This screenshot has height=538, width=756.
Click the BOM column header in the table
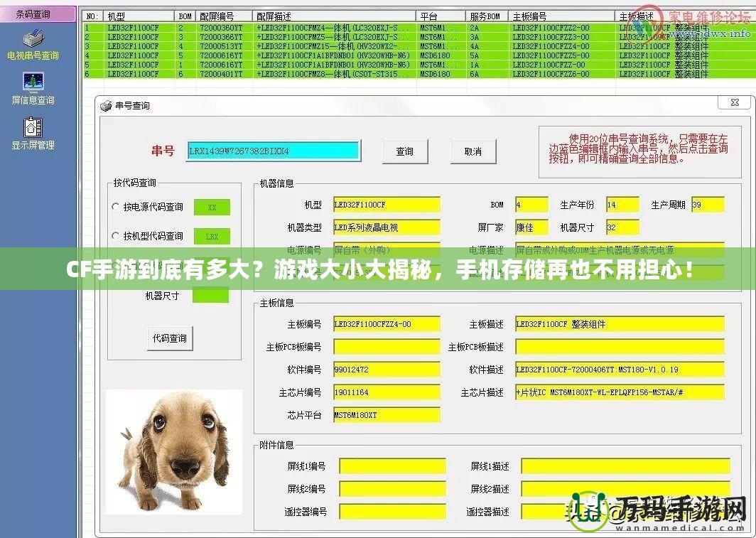pos(185,16)
